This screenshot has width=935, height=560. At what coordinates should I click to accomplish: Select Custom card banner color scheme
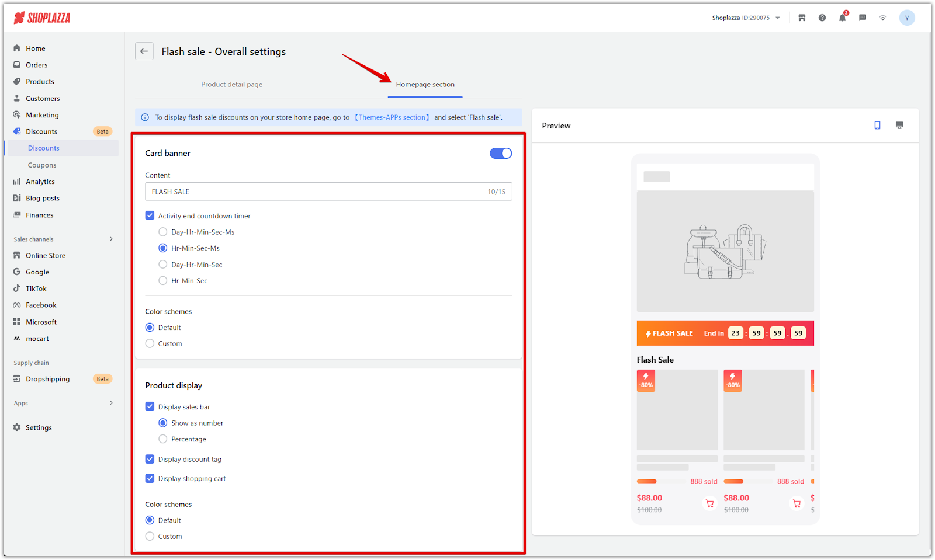click(150, 343)
